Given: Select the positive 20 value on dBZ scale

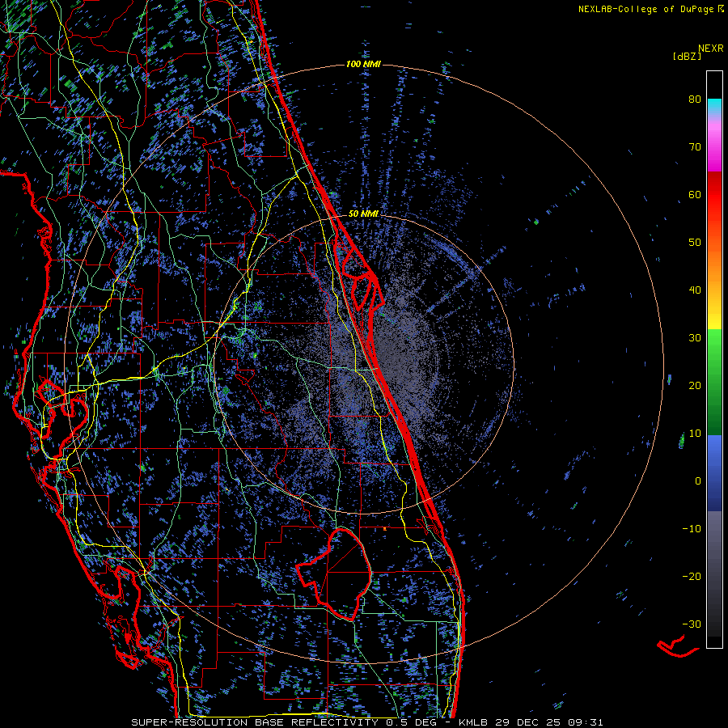Looking at the screenshot, I should coord(695,386).
